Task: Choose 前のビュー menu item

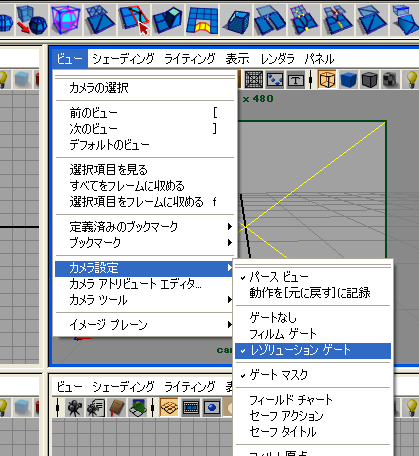Action: pos(144,113)
